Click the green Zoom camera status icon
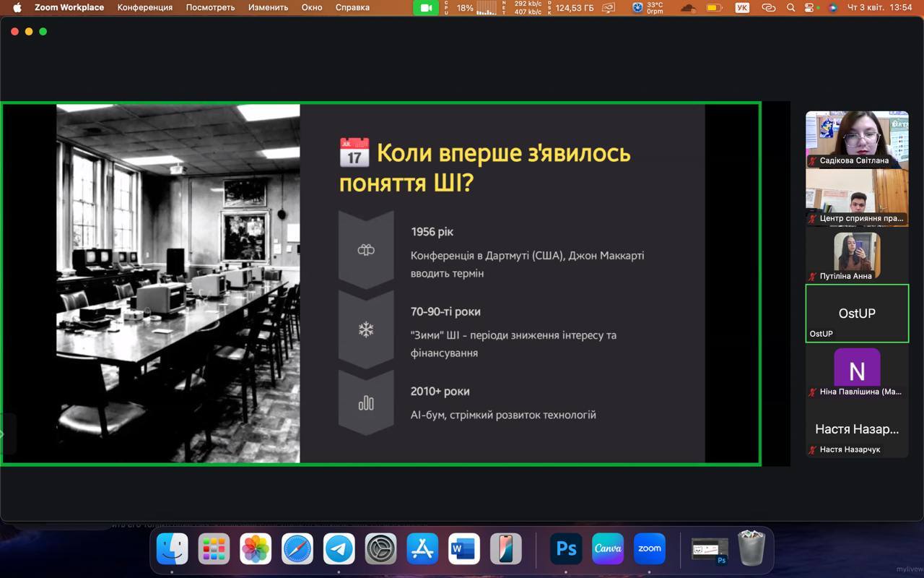The image size is (924, 578). click(x=426, y=8)
